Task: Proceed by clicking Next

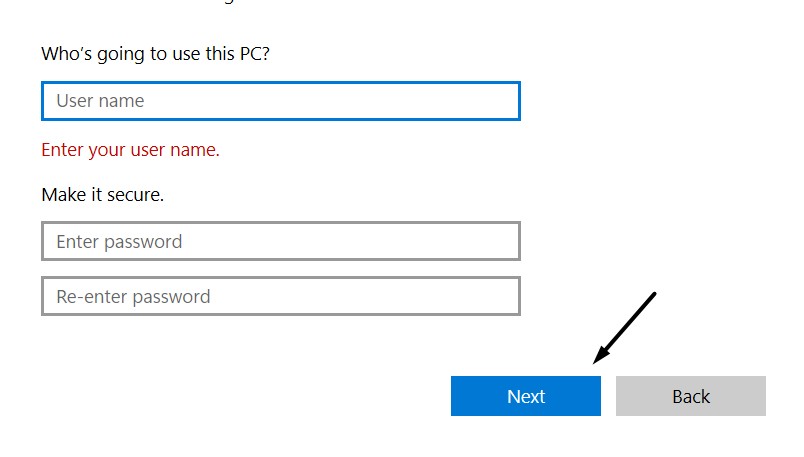Action: 525,396
